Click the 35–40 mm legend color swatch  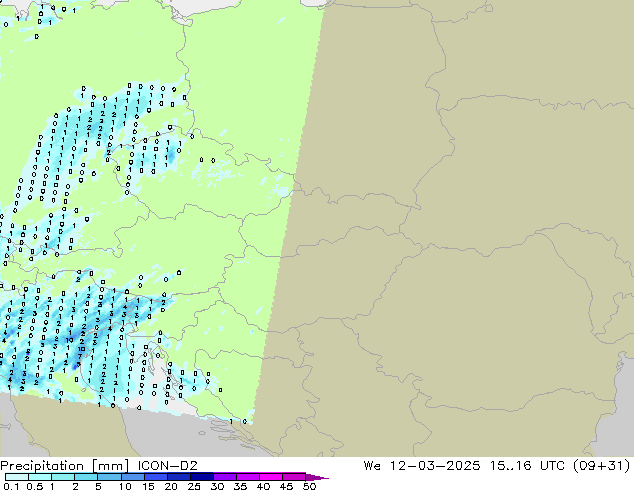pos(247,477)
